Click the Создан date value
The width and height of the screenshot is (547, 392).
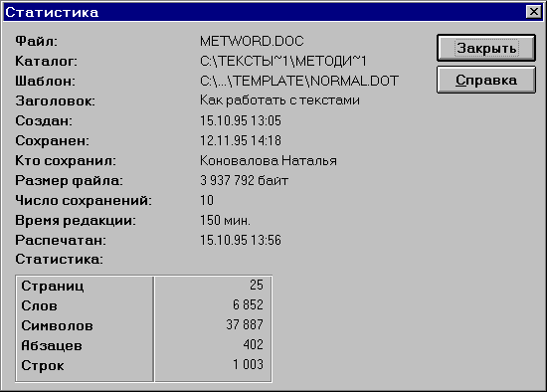click(x=241, y=120)
